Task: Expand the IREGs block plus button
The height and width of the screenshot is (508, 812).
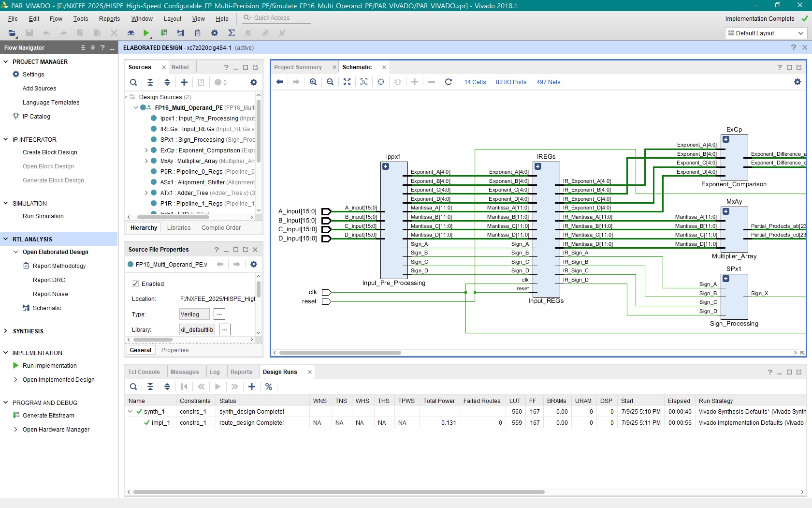Action: 538,166
